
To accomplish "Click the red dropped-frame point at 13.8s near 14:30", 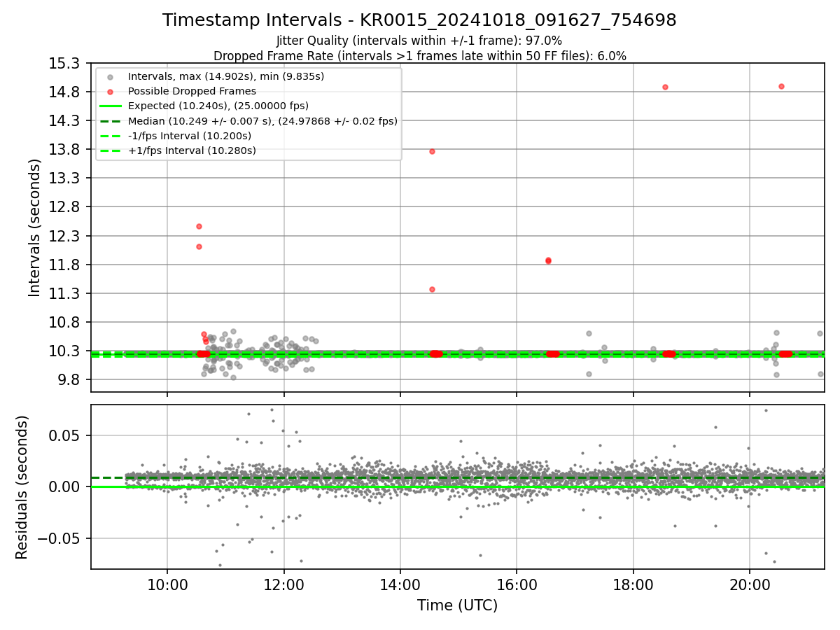I will point(432,151).
